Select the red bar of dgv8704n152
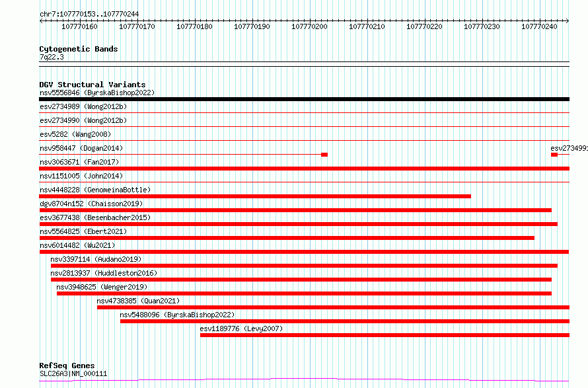The image size is (588, 388). (295, 210)
